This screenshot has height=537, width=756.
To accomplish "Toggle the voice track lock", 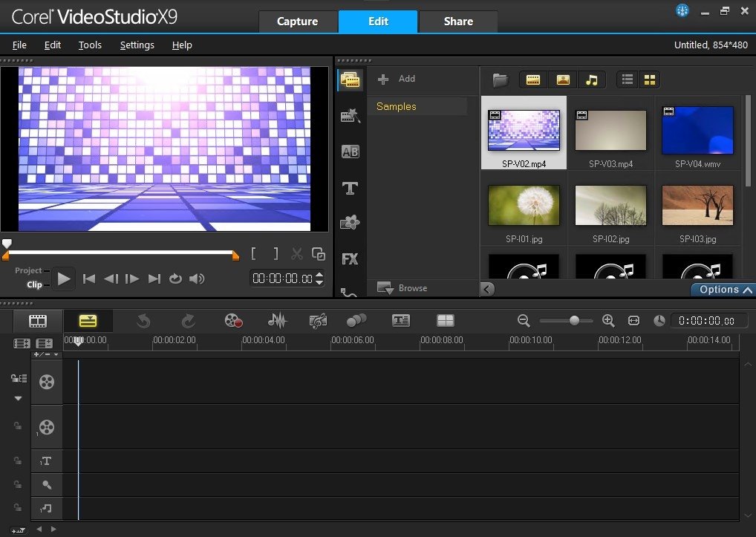I will (x=17, y=484).
